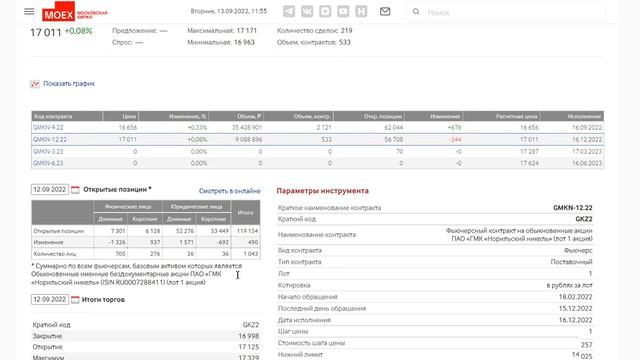Viewport: 640px width, 360px height.
Task: Click the execution date 16.06.2023
Action: [587, 163]
